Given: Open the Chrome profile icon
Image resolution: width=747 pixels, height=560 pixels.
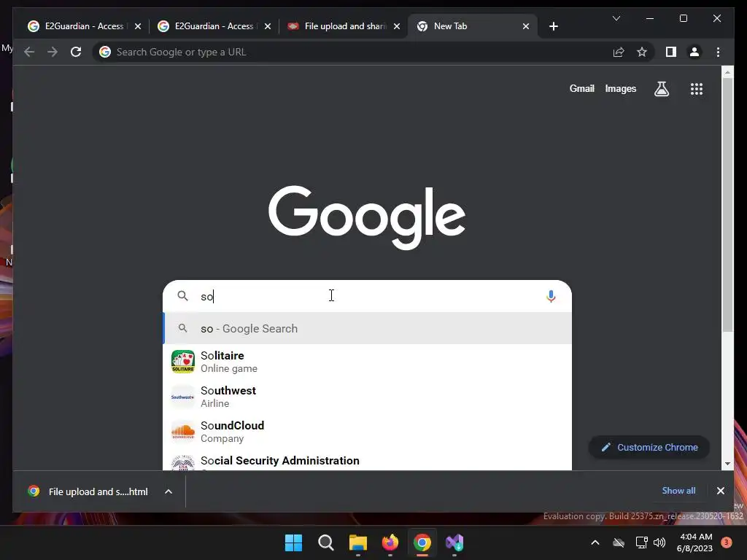Looking at the screenshot, I should (694, 52).
